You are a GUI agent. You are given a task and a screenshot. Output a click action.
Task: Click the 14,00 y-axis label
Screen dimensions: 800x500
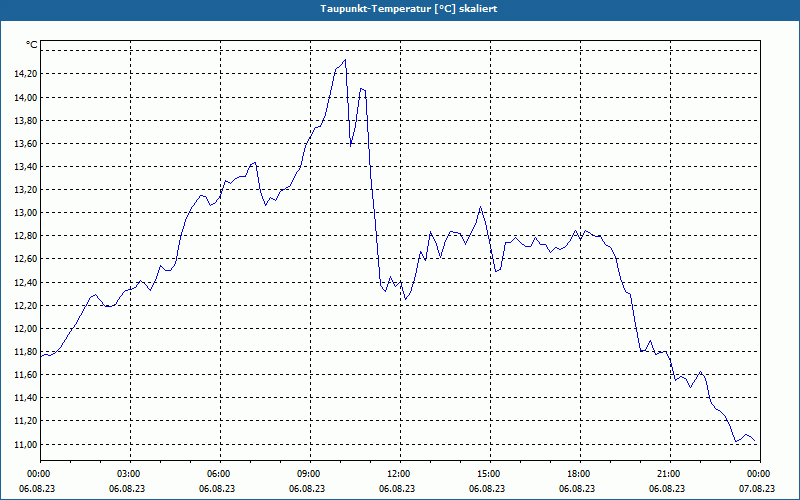tap(26, 97)
